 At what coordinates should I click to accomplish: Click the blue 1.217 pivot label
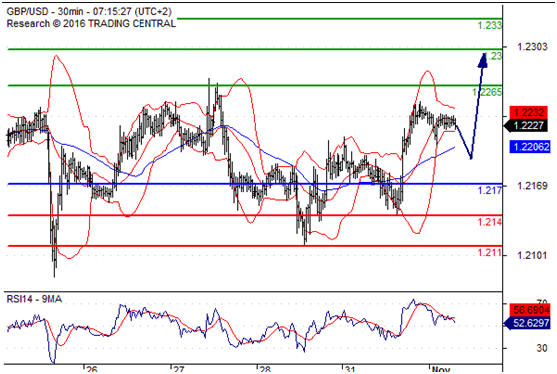coord(490,190)
